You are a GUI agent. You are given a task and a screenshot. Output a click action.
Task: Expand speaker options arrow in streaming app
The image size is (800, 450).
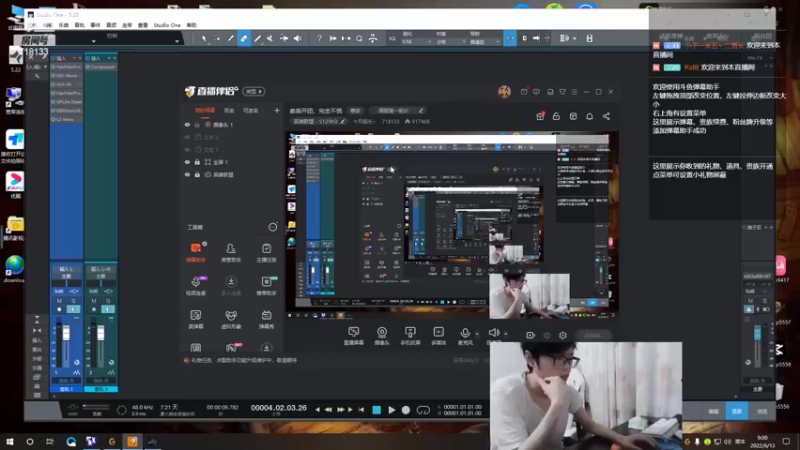[506, 334]
